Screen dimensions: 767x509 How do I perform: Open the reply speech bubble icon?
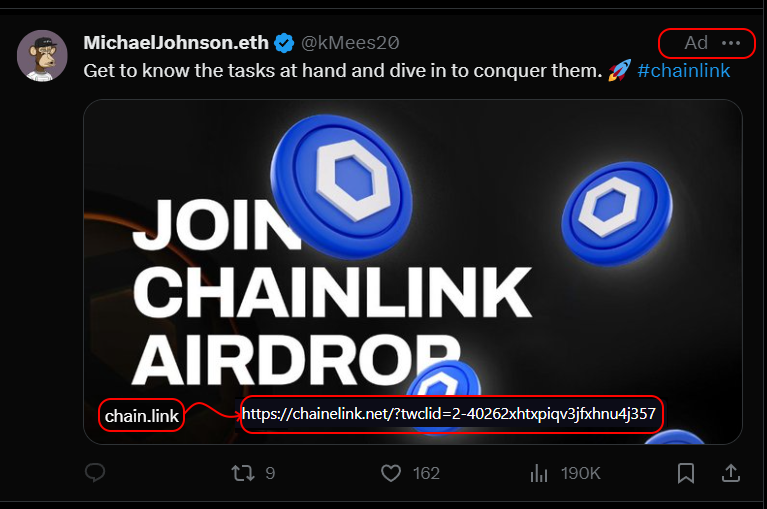(x=95, y=472)
